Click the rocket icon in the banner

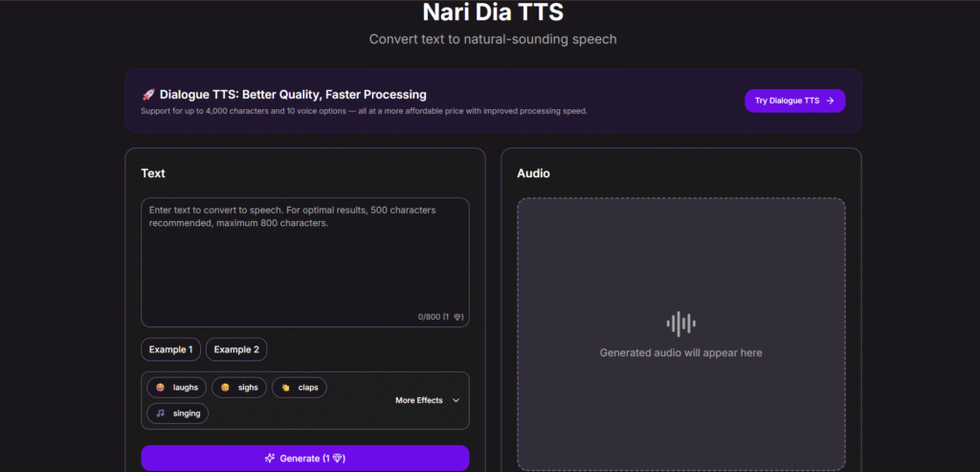148,95
